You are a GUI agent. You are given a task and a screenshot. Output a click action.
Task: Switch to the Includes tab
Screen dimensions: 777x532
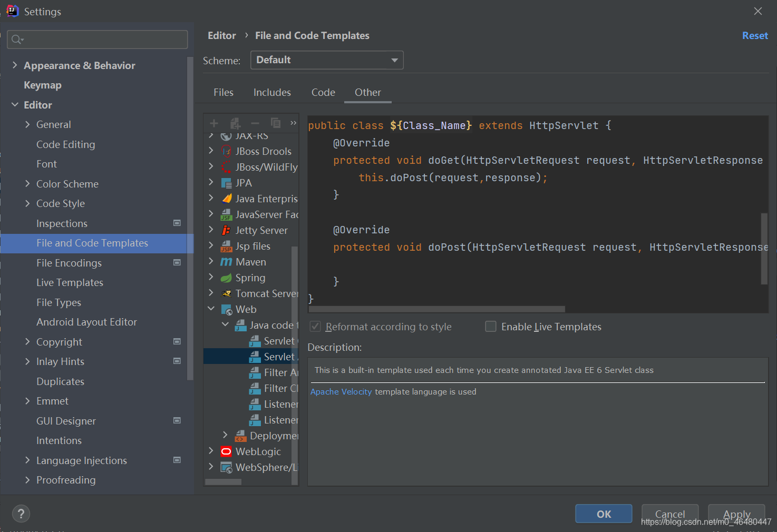(x=272, y=92)
